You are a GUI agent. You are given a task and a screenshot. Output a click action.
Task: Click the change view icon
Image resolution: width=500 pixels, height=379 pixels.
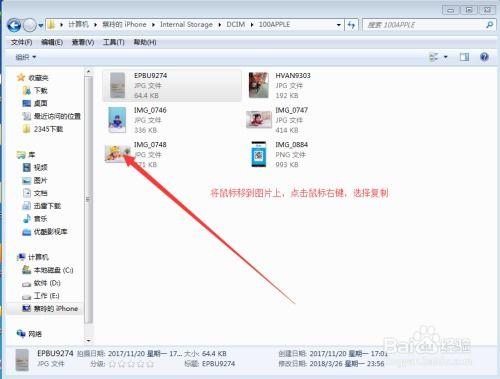(434, 57)
